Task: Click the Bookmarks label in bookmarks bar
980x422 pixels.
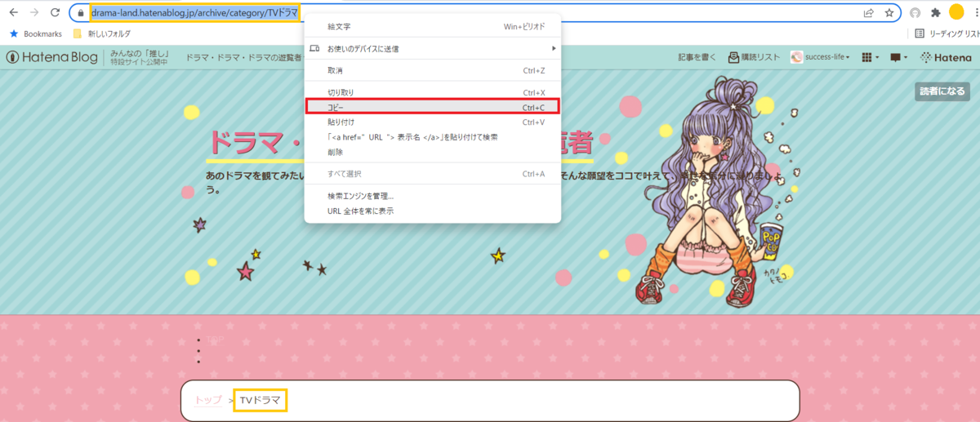Action: [43, 34]
